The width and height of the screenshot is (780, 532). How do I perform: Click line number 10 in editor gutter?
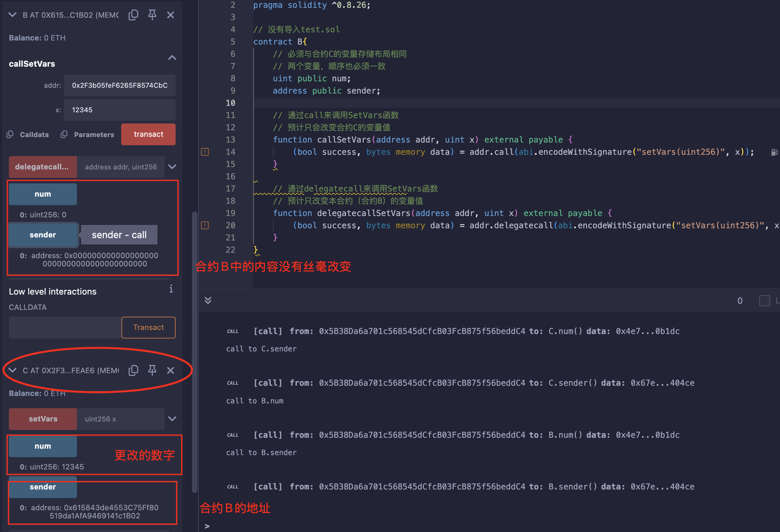(x=230, y=103)
